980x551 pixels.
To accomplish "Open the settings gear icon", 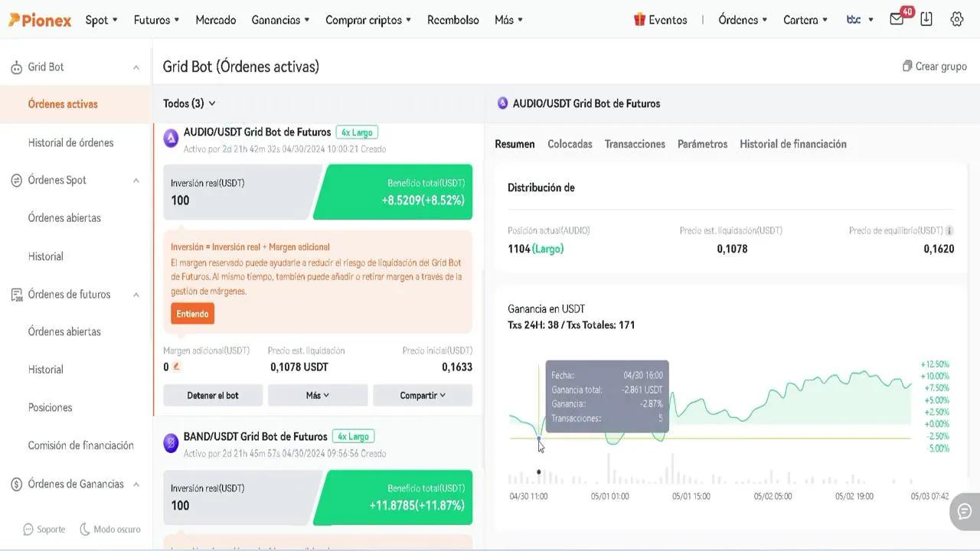I will click(x=956, y=20).
